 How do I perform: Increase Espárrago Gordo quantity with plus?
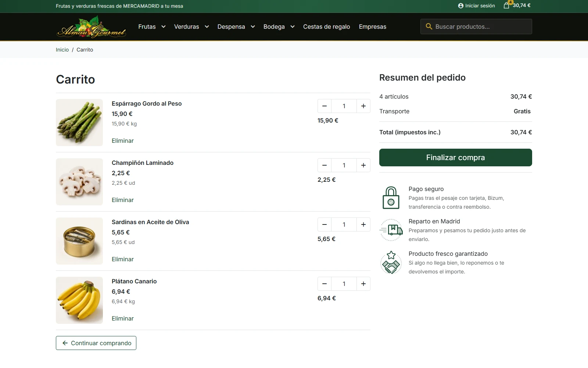pyautogui.click(x=363, y=106)
